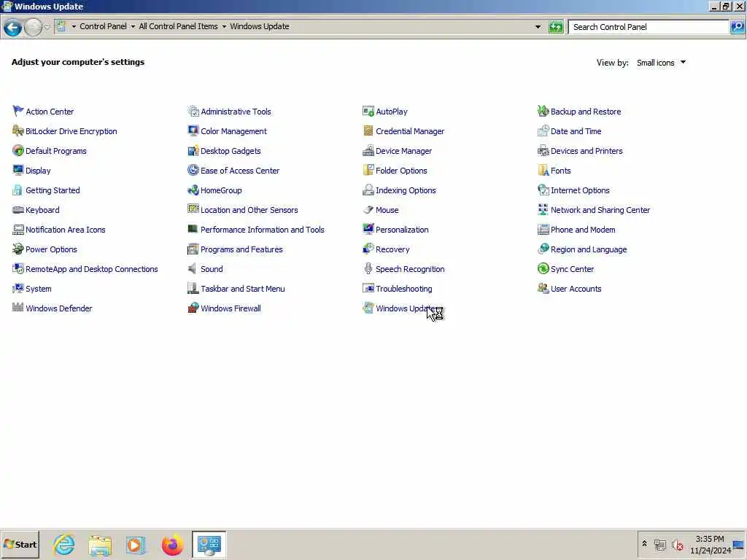Click the Keyboard icon

(x=18, y=209)
